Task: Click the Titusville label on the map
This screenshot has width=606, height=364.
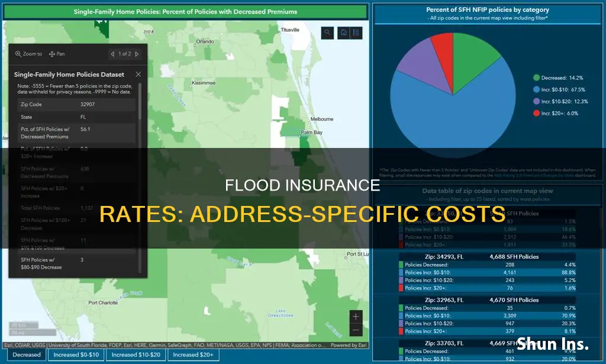Action: pyautogui.click(x=290, y=30)
